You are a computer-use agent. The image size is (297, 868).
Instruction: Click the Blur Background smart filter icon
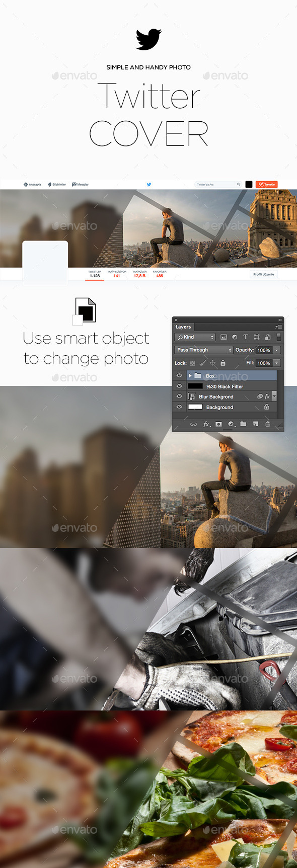click(x=260, y=397)
